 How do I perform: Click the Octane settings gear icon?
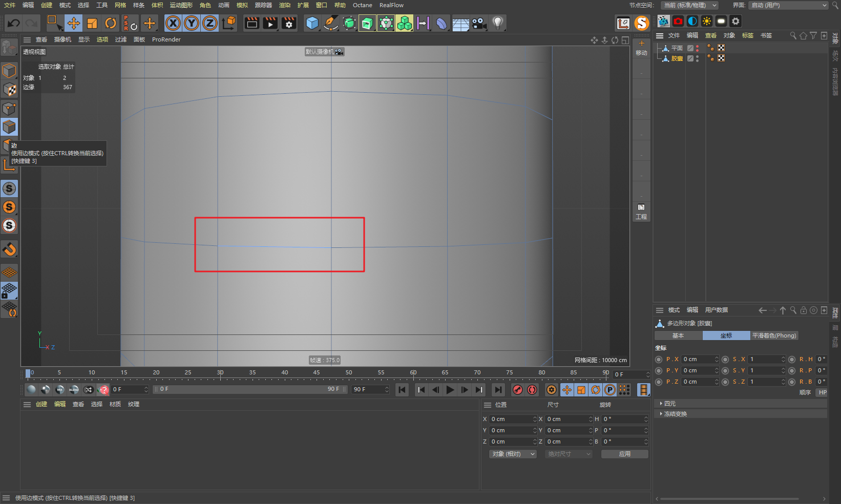pyautogui.click(x=735, y=21)
